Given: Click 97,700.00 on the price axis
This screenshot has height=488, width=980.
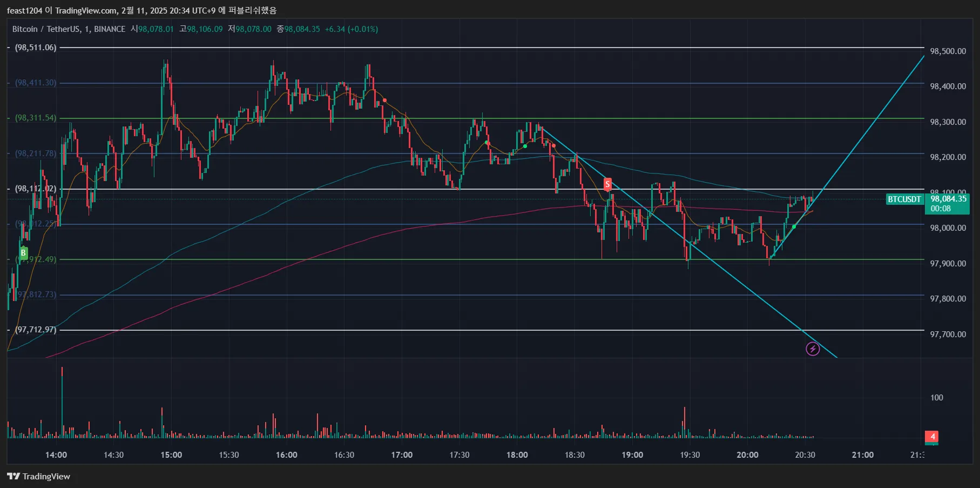Looking at the screenshot, I should point(948,335).
